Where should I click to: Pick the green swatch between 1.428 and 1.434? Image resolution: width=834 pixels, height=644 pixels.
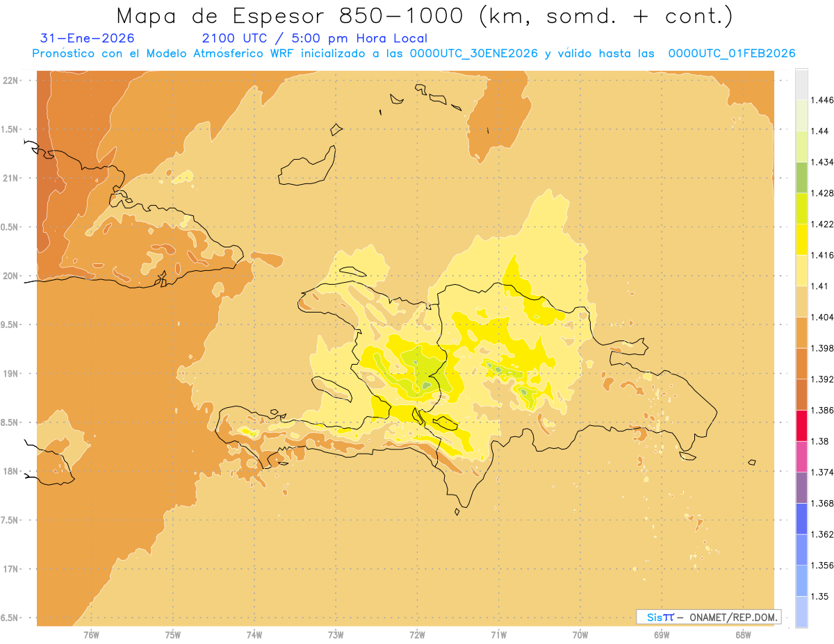point(801,177)
